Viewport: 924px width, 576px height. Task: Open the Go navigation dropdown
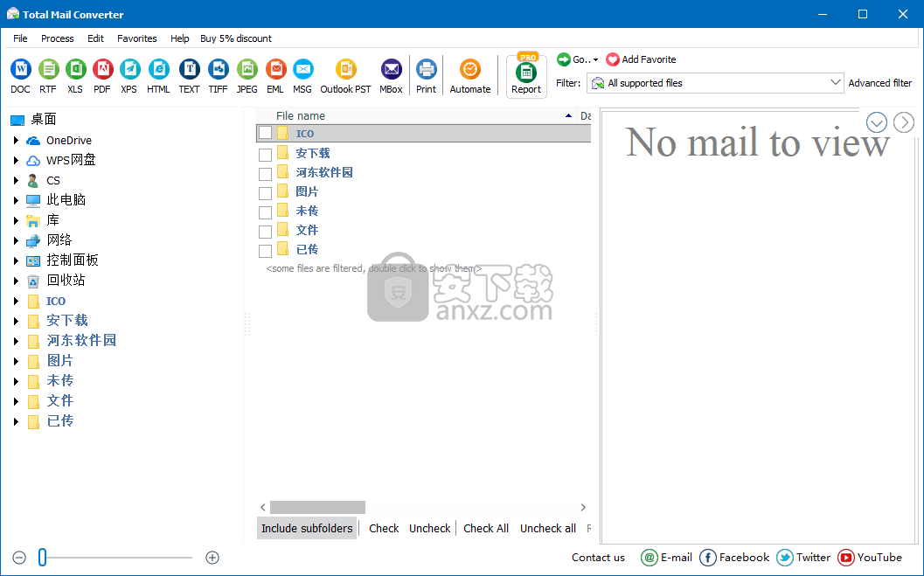[578, 59]
